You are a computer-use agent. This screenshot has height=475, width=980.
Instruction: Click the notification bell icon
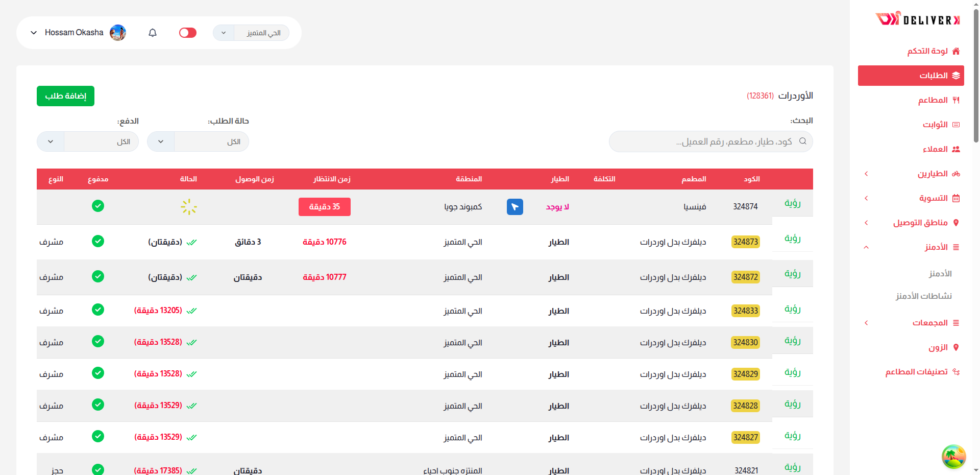[x=153, y=33]
